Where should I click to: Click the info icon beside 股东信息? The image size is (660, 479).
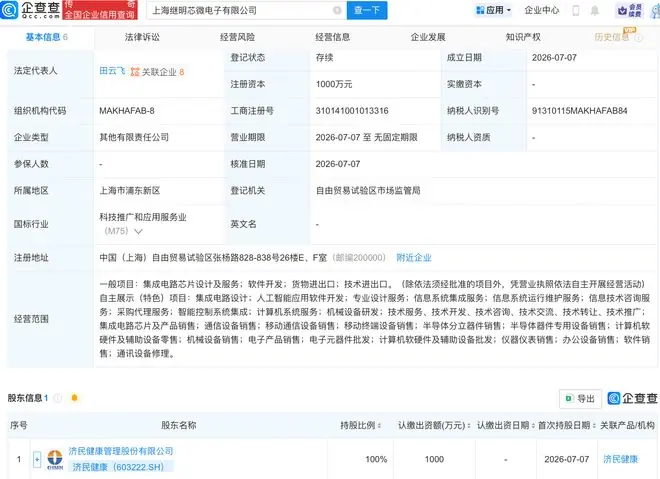[x=58, y=398]
